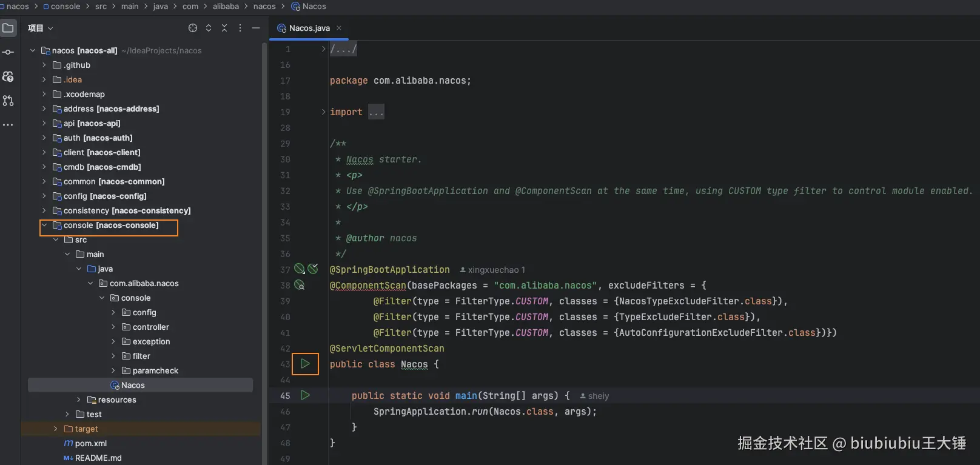Screen dimensions: 980x465
Task: Click SpringApplication.run statement line
Action: (x=485, y=412)
